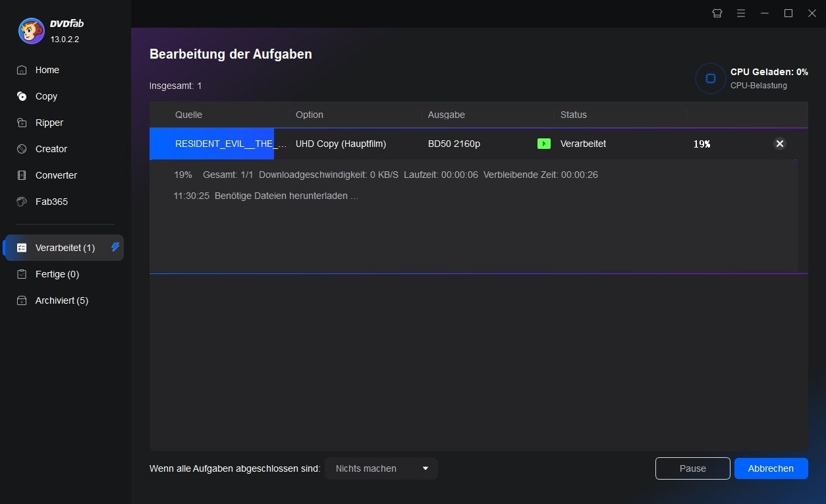Click the Gesamt: 1/1 text
The image size is (826, 504).
(x=229, y=175)
